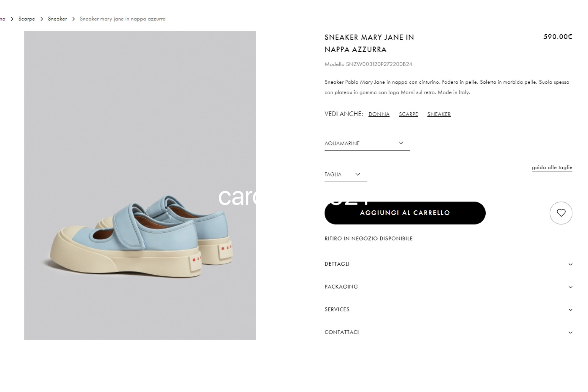The width and height of the screenshot is (588, 392).
Task: Open the guida alle taglie link
Action: pyautogui.click(x=552, y=168)
